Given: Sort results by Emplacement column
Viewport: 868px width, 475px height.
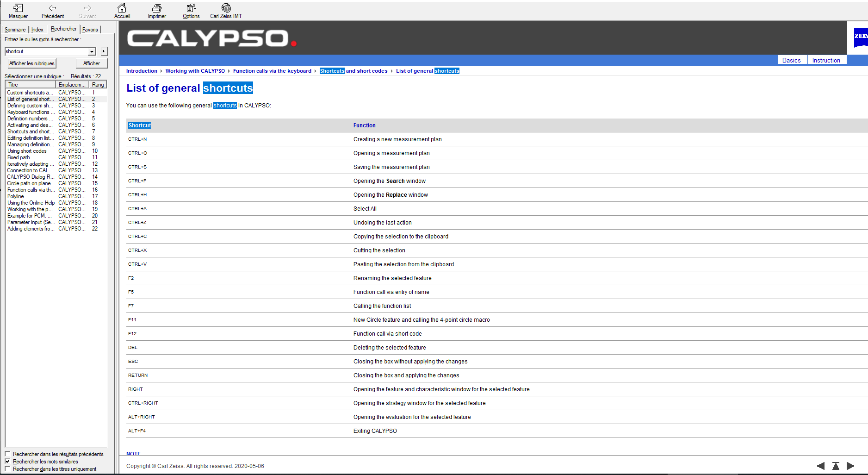Looking at the screenshot, I should 72,85.
